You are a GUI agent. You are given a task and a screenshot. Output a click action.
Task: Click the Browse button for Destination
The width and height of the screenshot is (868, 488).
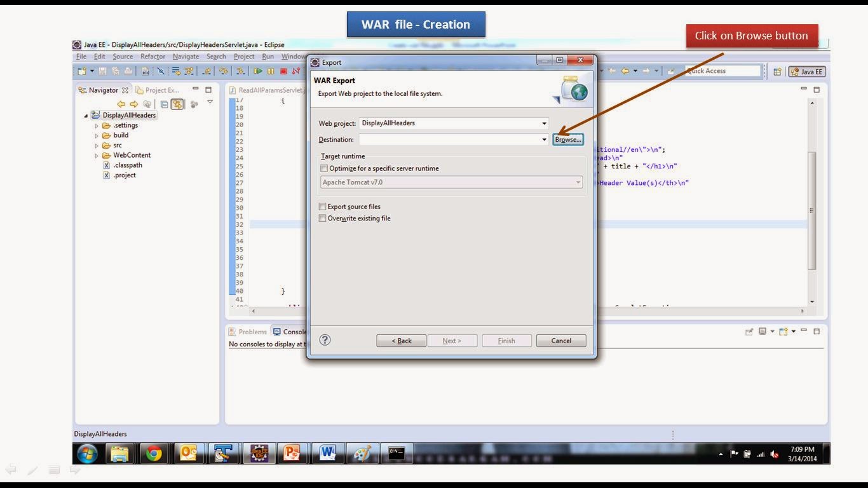pos(567,139)
